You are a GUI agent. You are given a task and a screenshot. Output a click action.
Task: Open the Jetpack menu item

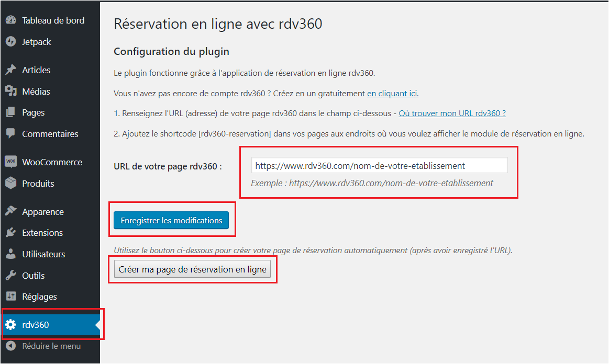37,42
